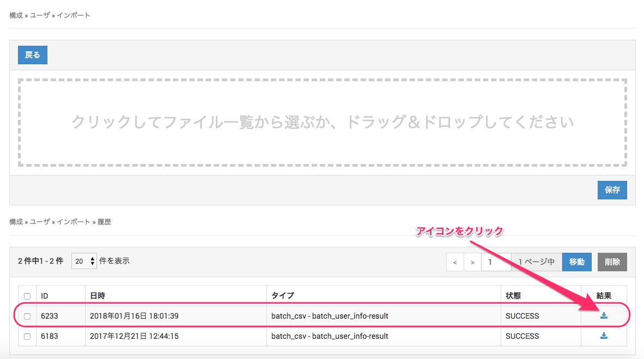Click the 戻る back button
Screen dimensions: 644x359
(x=33, y=55)
